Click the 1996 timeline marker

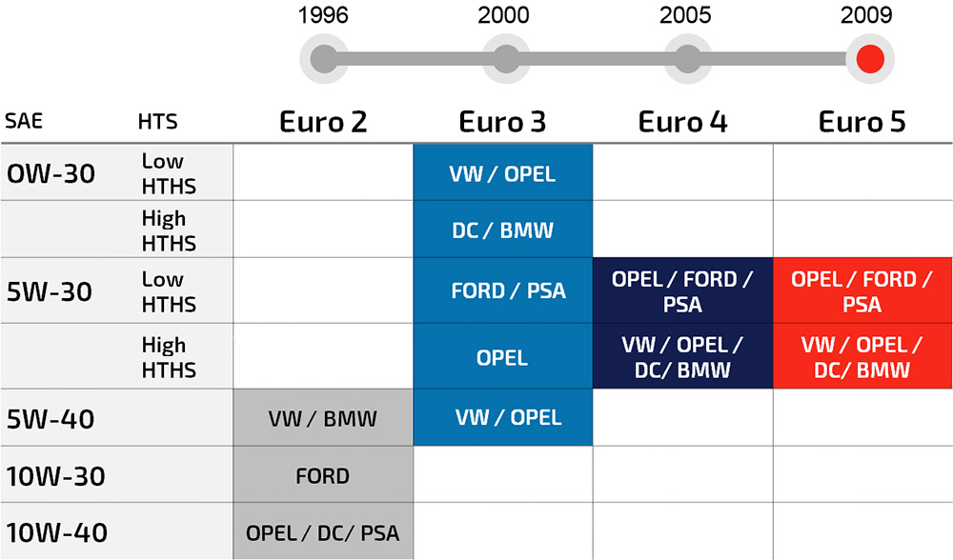point(324,59)
